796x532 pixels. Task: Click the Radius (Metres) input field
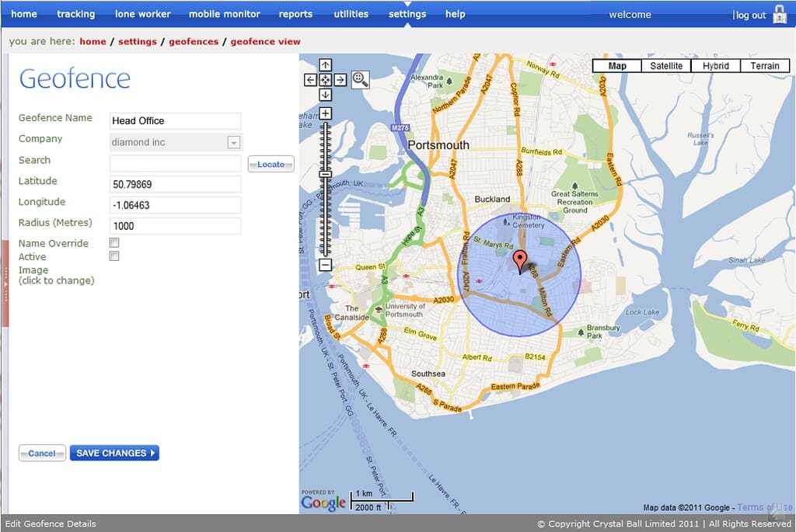coord(175,226)
